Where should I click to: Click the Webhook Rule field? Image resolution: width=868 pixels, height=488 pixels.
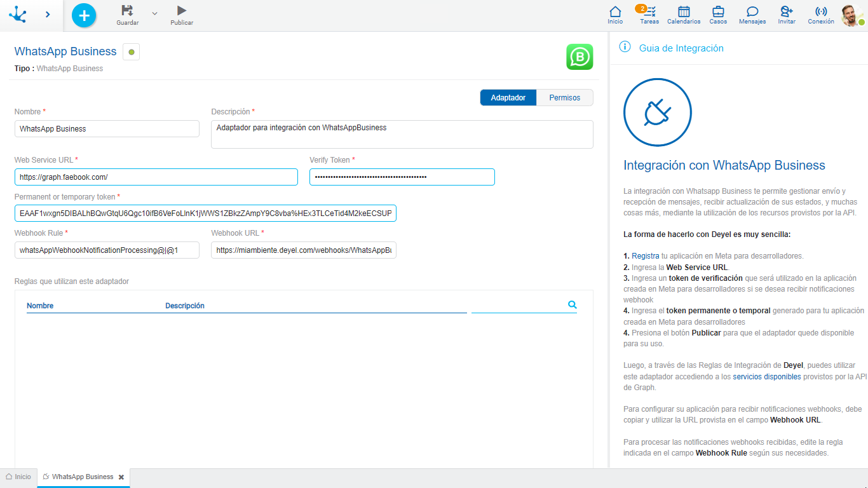(107, 250)
